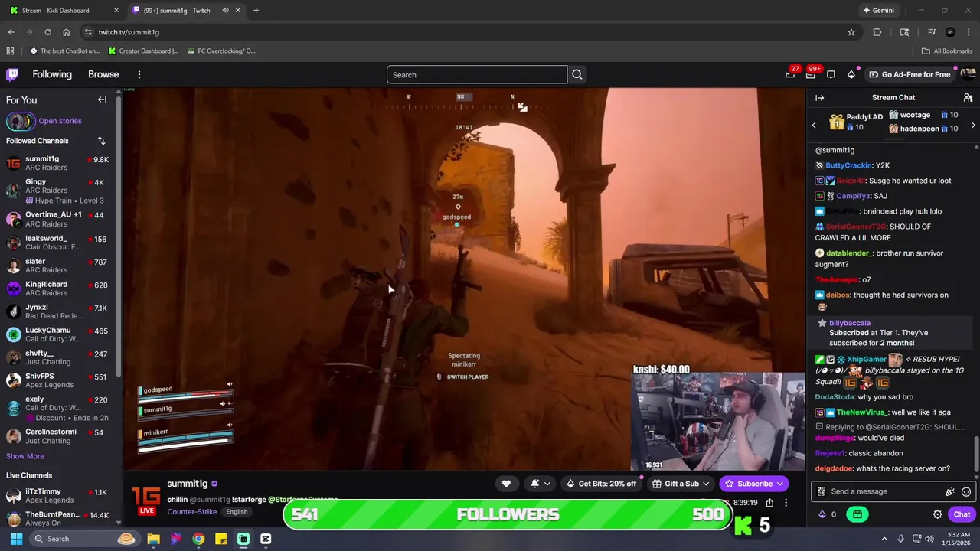Mute the Twitch tab audio speaker icon
The width and height of the screenshot is (980, 551).
[225, 10]
